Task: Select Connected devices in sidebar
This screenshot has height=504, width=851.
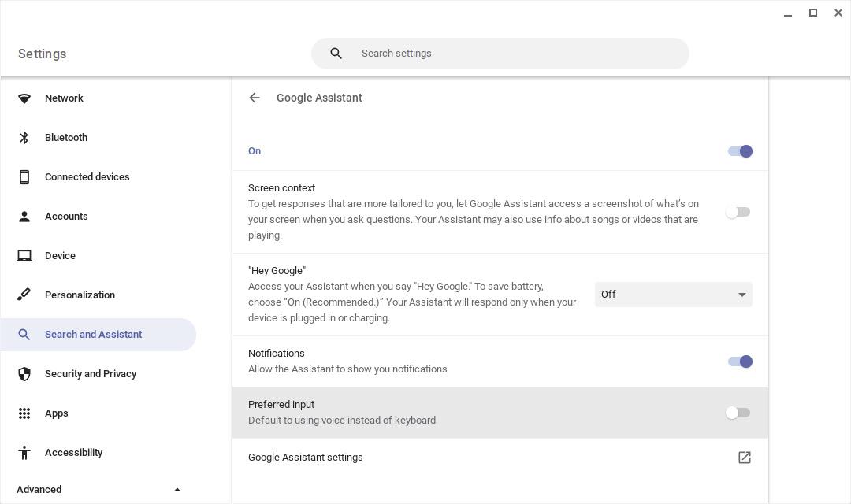Action: pyautogui.click(x=87, y=177)
